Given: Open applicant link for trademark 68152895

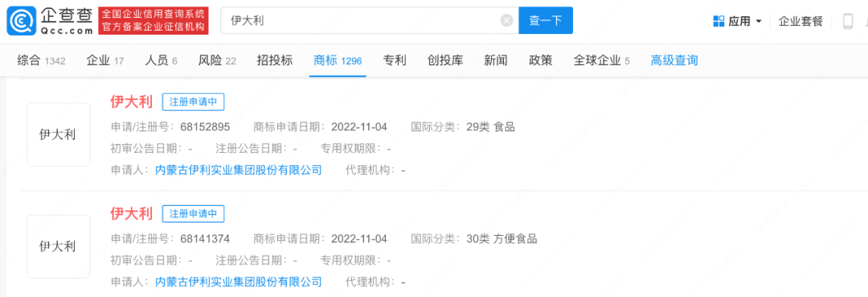Looking at the screenshot, I should (x=239, y=170).
